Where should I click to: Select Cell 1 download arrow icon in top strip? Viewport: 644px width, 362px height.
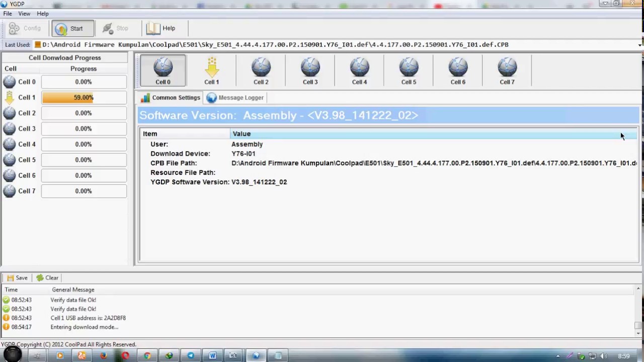pyautogui.click(x=212, y=70)
